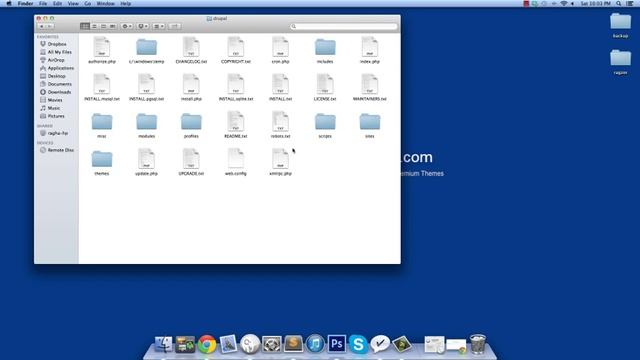
Task: Open Documents from the sidebar
Action: (x=56, y=84)
